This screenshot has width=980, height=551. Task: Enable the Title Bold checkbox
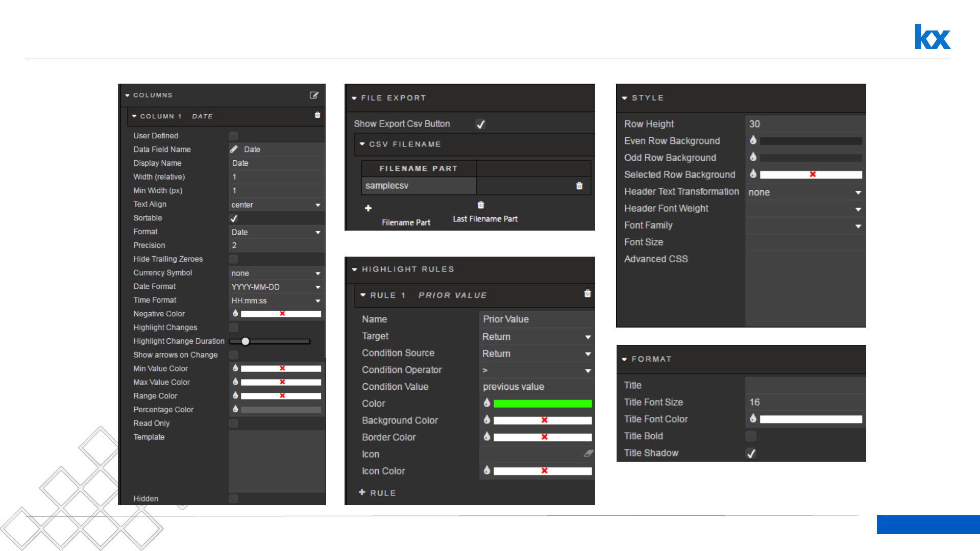click(751, 436)
